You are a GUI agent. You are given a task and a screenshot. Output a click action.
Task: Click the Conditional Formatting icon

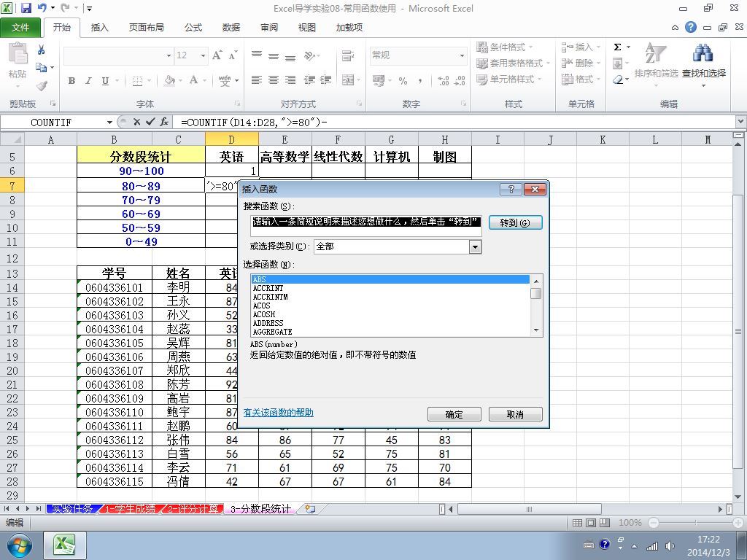point(482,47)
